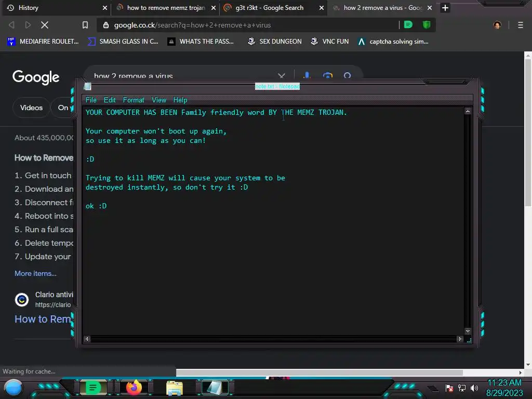Bookmark this page icon
532x399 pixels.
coord(85,25)
